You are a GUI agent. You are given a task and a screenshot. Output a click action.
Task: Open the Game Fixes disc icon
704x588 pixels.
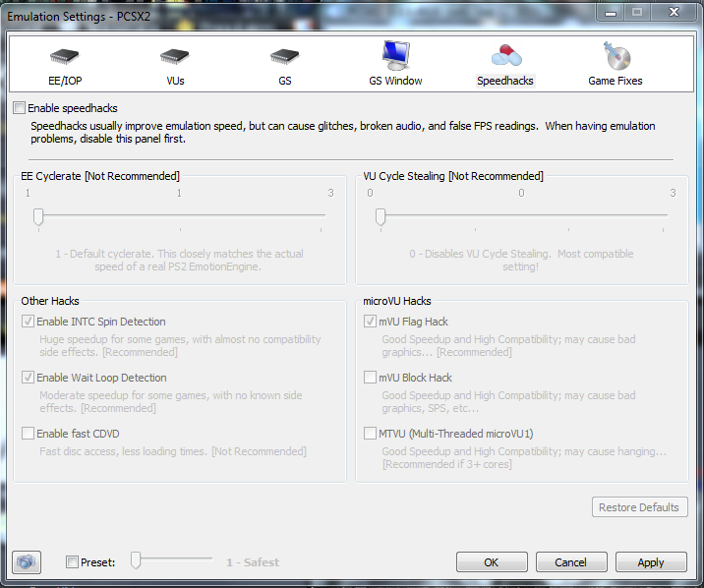pos(616,56)
